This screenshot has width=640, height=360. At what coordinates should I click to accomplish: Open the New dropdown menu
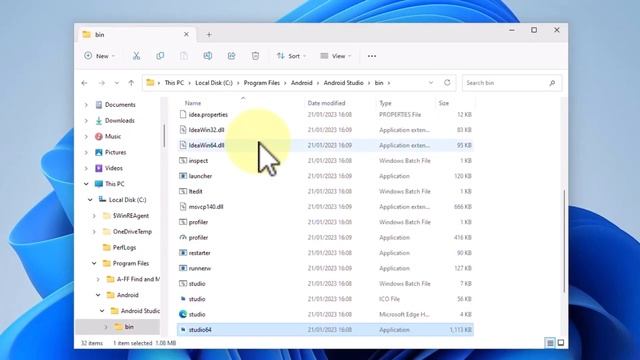click(99, 56)
